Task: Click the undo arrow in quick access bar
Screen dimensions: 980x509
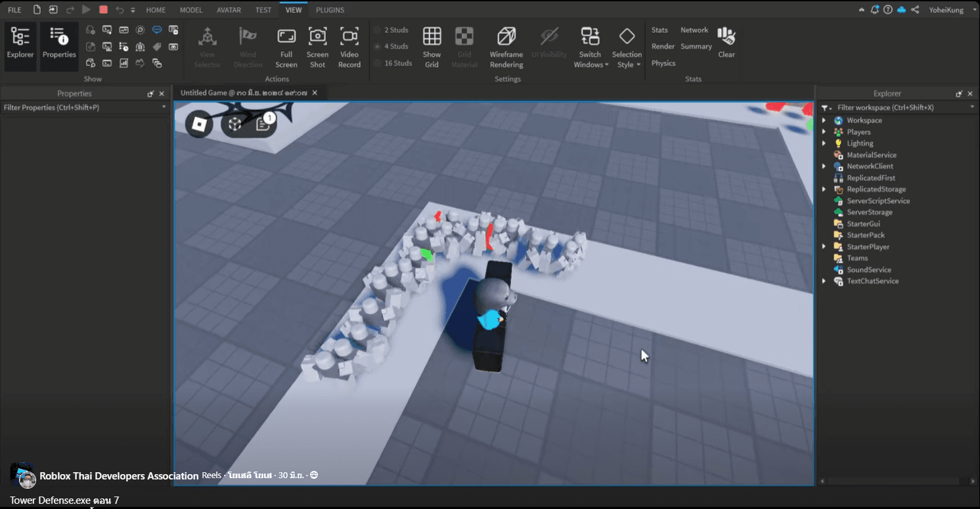Action: pos(119,10)
